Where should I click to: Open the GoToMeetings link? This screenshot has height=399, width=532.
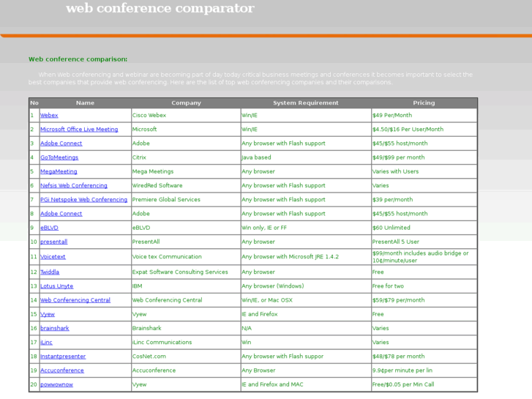pos(59,157)
